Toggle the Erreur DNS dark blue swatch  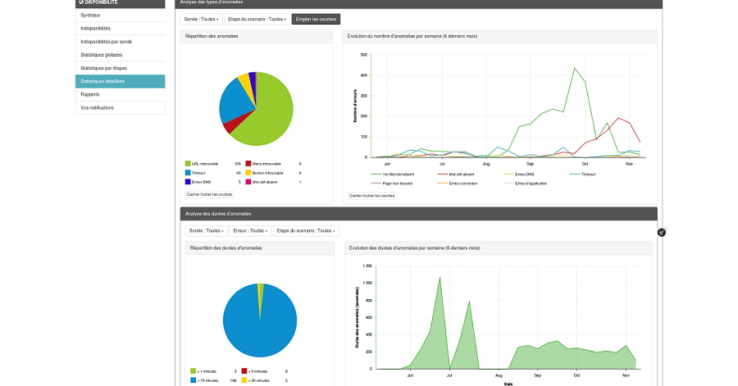click(188, 182)
